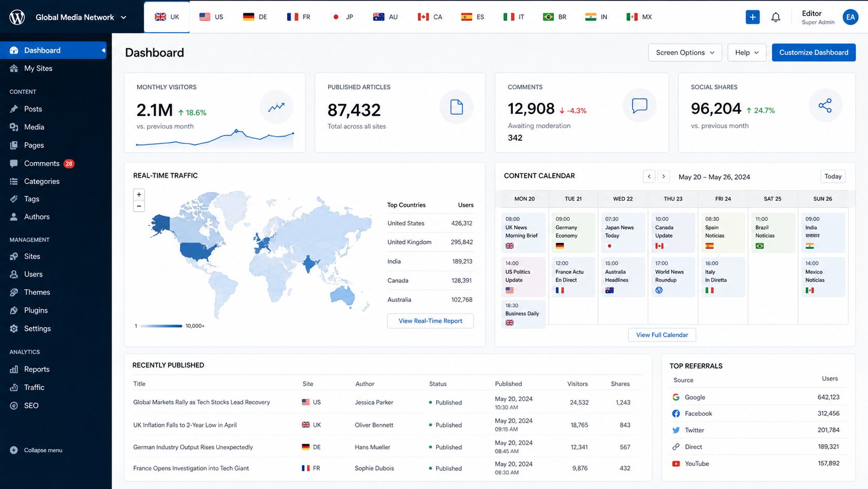Open the Mexico Noticias calendar event
The image size is (868, 489).
[823, 277]
